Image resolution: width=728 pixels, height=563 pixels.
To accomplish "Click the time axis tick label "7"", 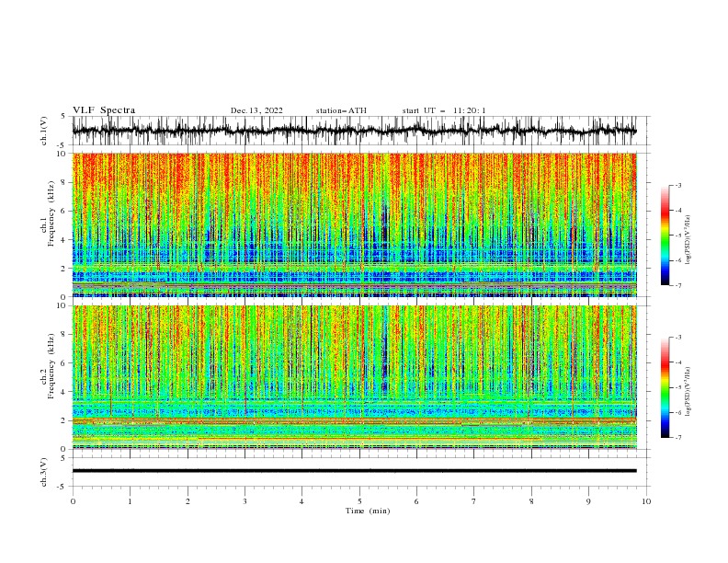I will (x=474, y=501).
